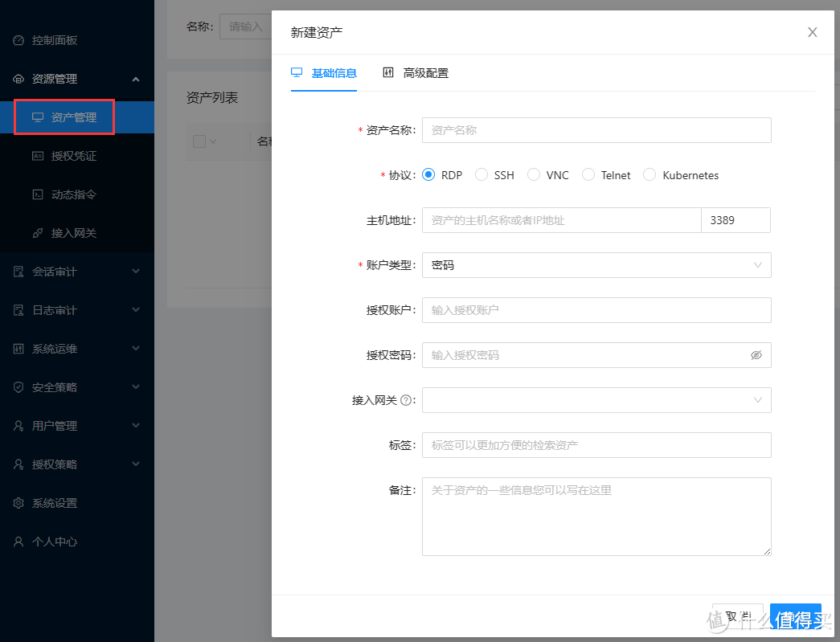The image size is (840, 642).
Task: Open the 接入网关 dropdown in the dialog
Action: (x=596, y=400)
